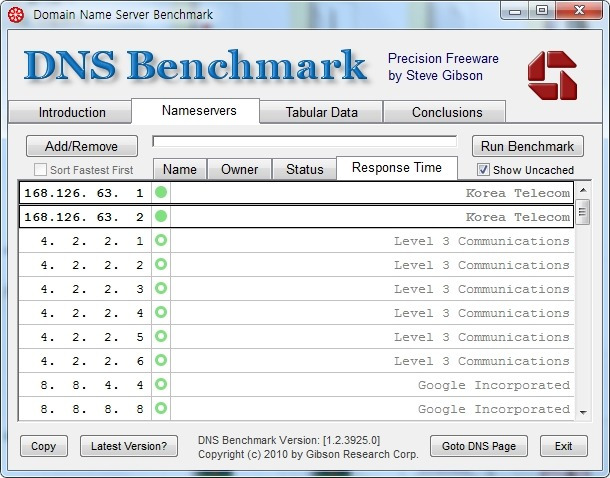Screen dimensions: 610x478
Task: Click Korea Telecom label for 168.126.63.1
Action: click(x=518, y=193)
